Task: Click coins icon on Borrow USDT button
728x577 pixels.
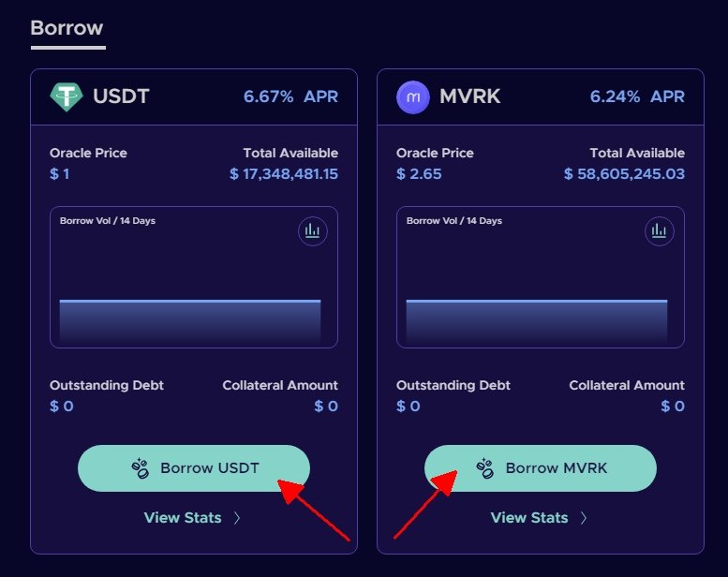Action: [140, 468]
